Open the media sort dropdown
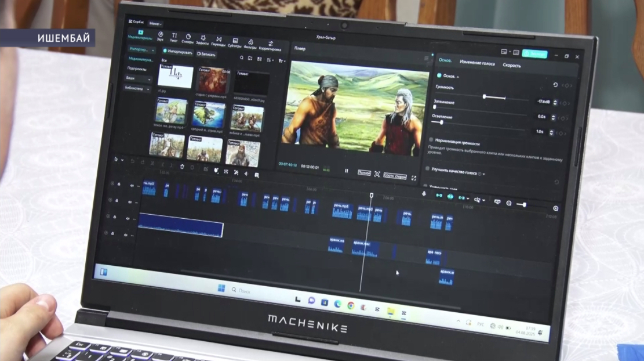This screenshot has height=361, width=644. 270,60
